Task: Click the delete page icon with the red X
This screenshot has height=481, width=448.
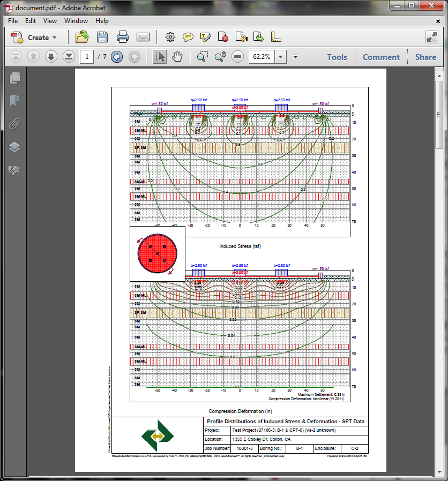Action: pos(223,37)
